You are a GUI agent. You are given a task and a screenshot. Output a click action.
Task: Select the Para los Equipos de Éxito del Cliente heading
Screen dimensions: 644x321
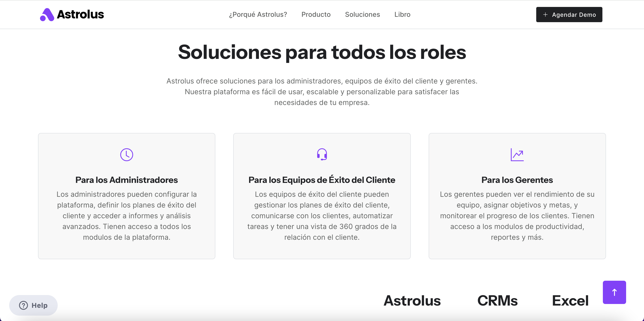click(322, 180)
